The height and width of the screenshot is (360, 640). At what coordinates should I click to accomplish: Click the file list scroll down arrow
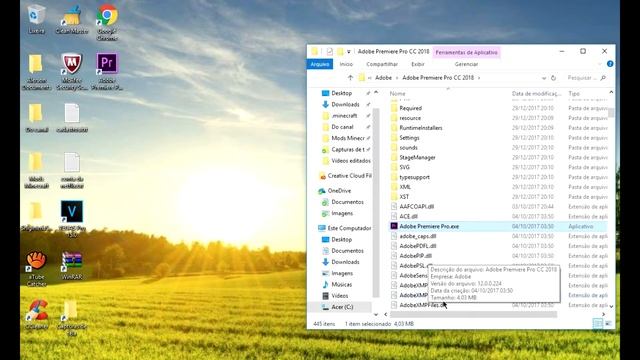pos(611,306)
